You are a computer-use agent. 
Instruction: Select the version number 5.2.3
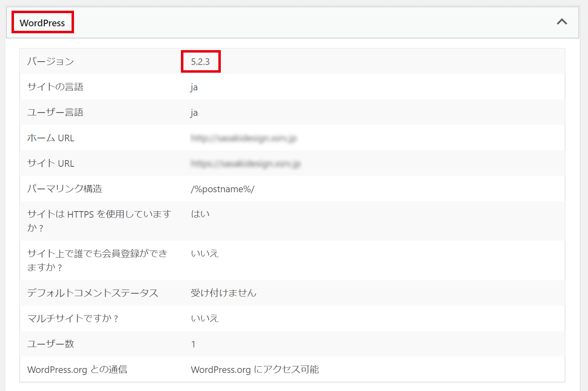(200, 62)
